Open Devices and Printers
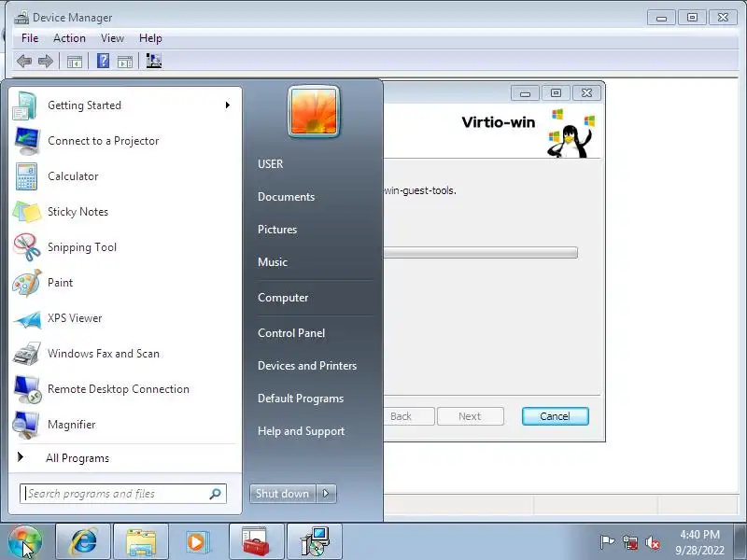 [x=307, y=366]
